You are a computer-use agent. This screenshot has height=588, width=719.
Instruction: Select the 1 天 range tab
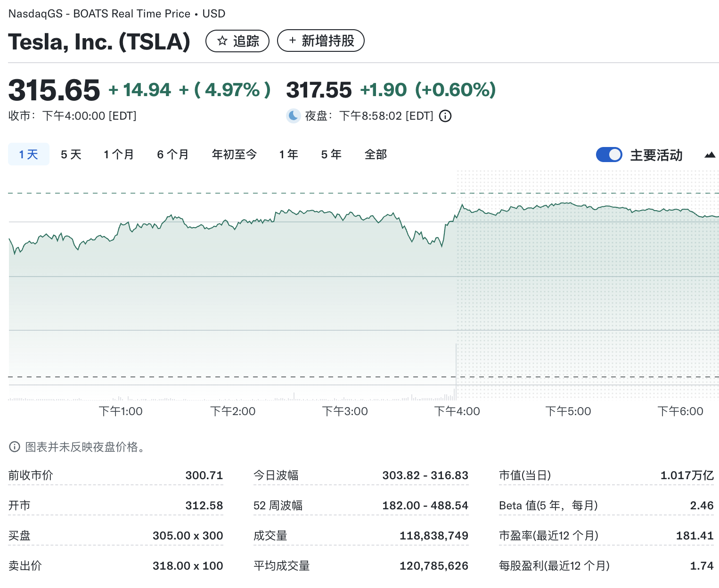pyautogui.click(x=29, y=155)
